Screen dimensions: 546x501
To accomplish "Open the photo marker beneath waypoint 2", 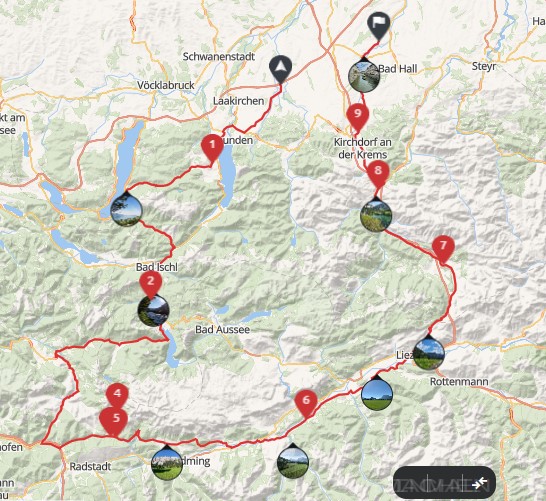I will click(154, 310).
